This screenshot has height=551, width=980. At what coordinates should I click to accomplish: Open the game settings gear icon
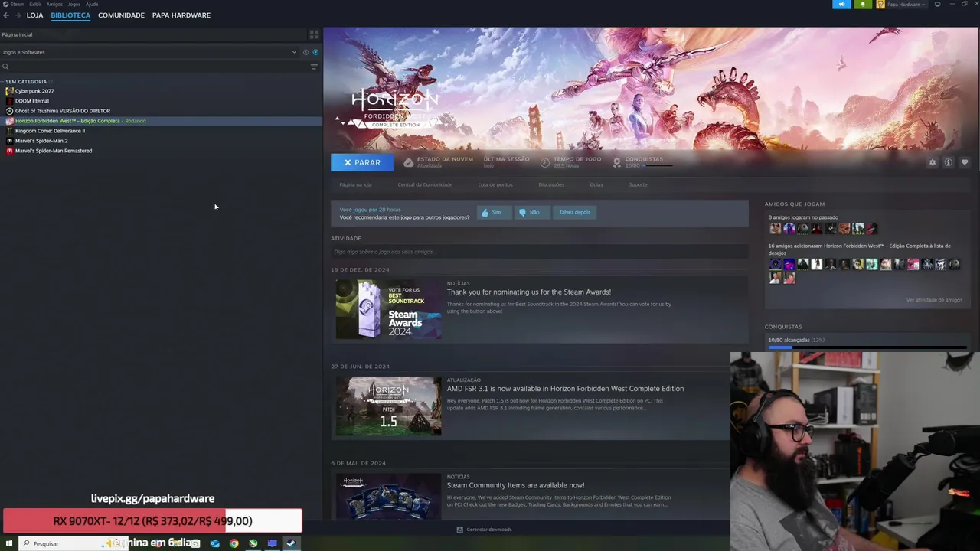click(933, 162)
